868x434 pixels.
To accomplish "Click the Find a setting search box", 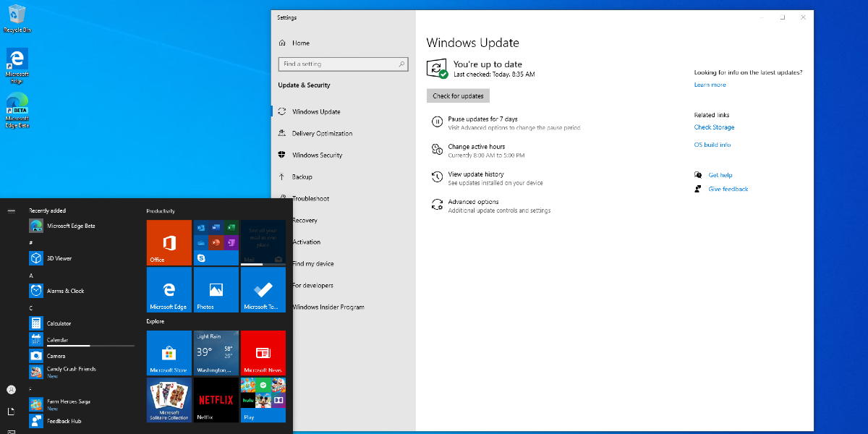I will point(339,64).
